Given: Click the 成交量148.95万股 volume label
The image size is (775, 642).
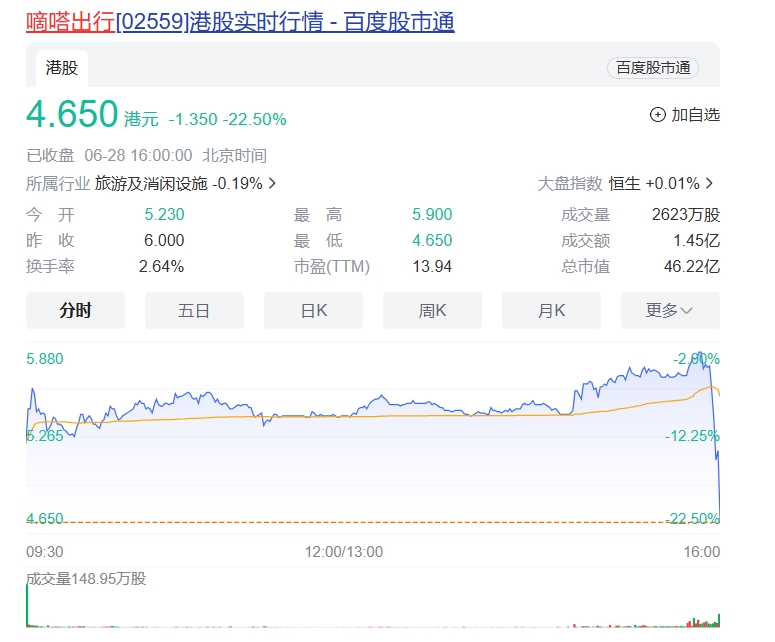Looking at the screenshot, I should click(86, 579).
